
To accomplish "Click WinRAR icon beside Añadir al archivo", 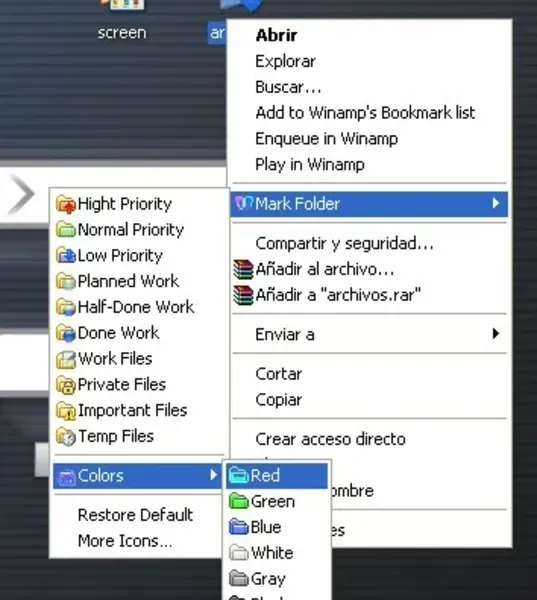I will pos(243,269).
